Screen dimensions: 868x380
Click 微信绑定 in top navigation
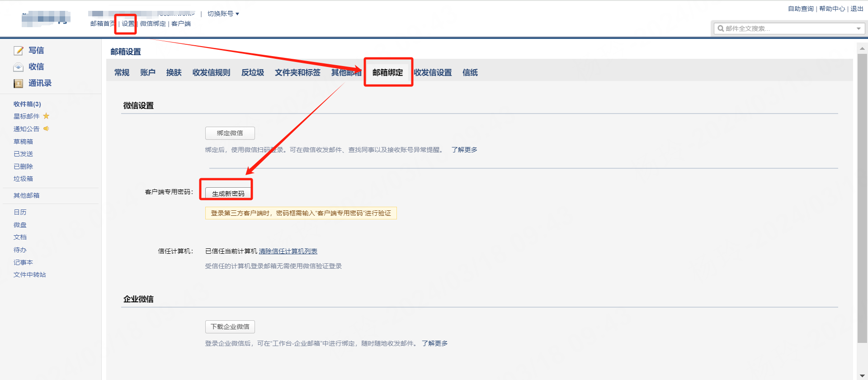pyautogui.click(x=153, y=24)
